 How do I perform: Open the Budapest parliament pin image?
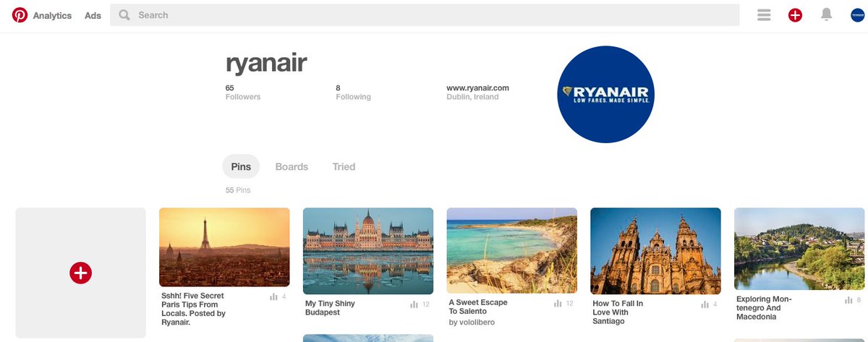(x=368, y=251)
